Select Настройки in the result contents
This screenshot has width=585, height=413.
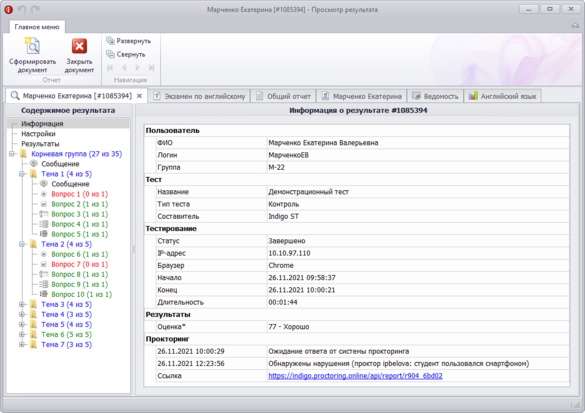click(x=38, y=134)
